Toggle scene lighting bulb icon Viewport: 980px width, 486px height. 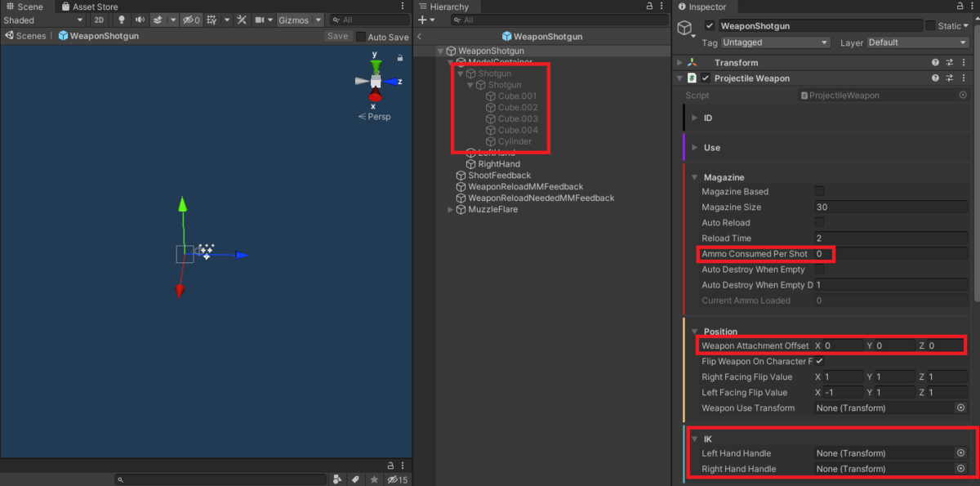point(122,20)
